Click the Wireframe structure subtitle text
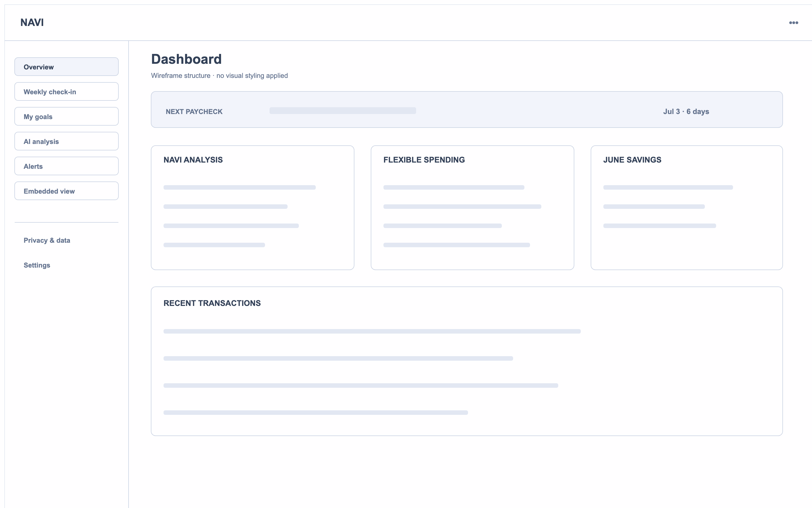The image size is (812, 508). click(219, 76)
